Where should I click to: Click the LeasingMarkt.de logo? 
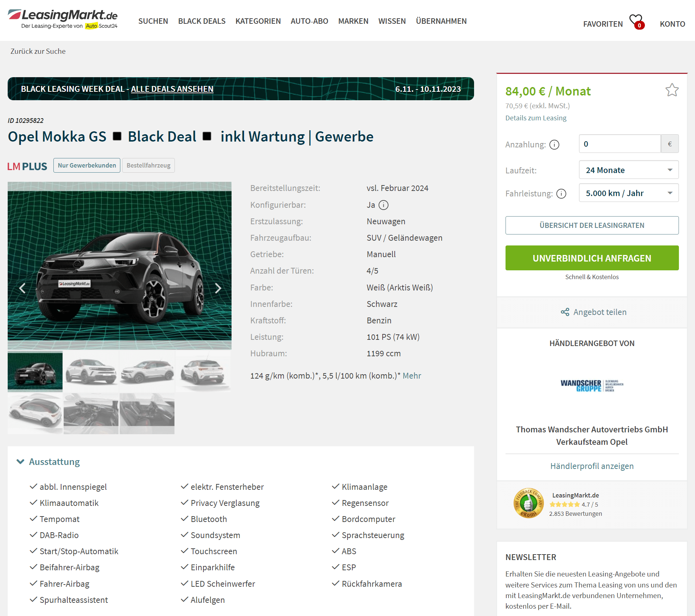pyautogui.click(x=63, y=19)
